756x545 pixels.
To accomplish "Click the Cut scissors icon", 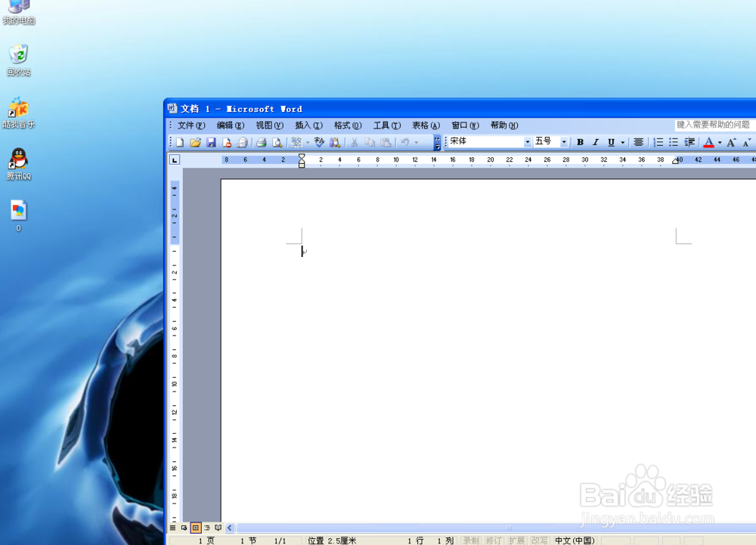I will 355,143.
